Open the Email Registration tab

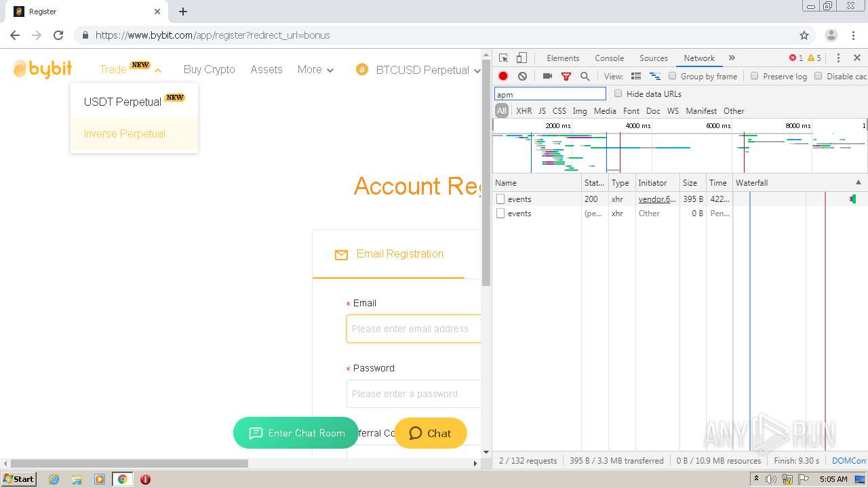coord(389,254)
